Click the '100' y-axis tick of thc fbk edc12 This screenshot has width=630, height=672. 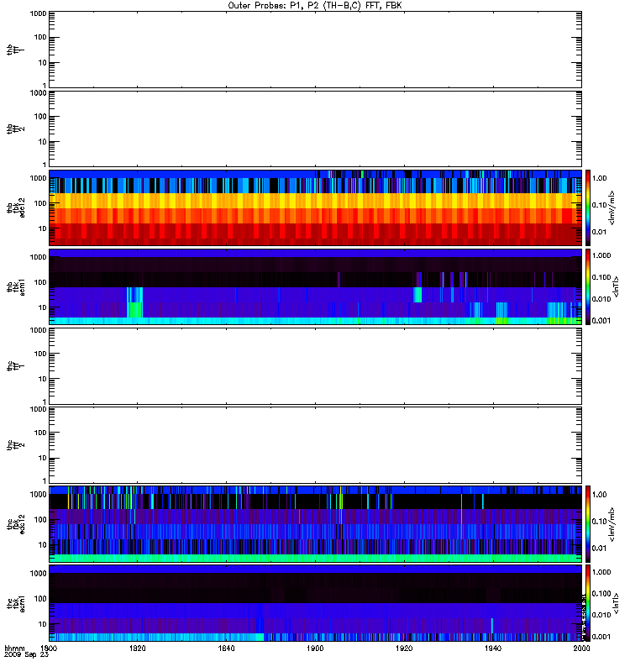[40, 520]
